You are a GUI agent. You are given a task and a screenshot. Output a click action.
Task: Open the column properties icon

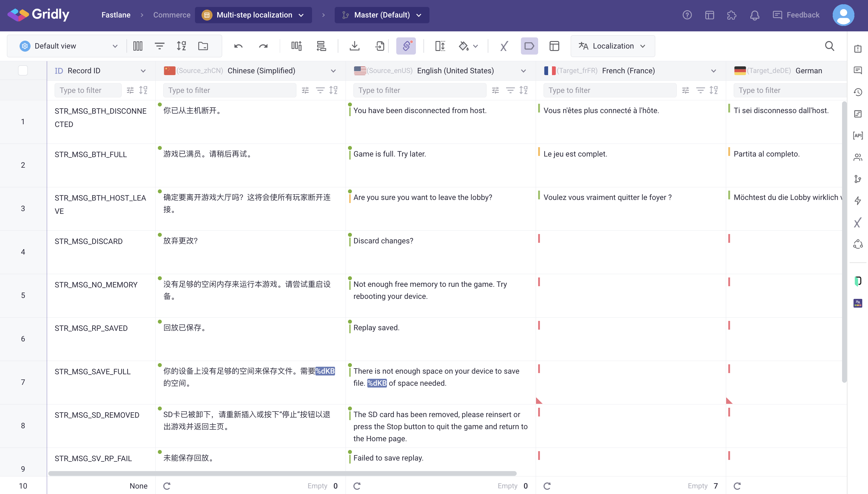(x=138, y=46)
